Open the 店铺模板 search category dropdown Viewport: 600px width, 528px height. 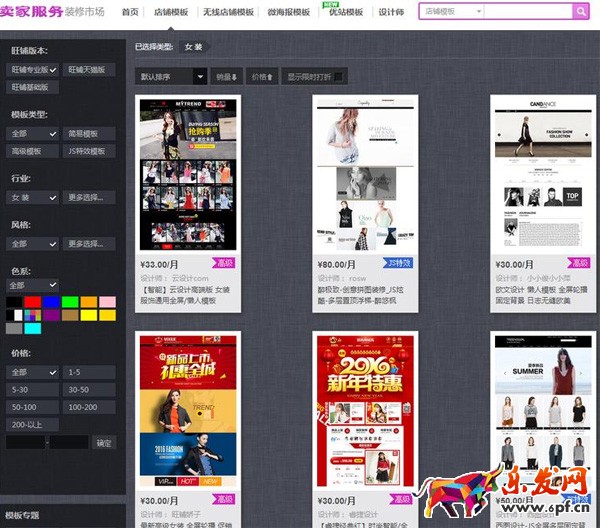[x=450, y=12]
